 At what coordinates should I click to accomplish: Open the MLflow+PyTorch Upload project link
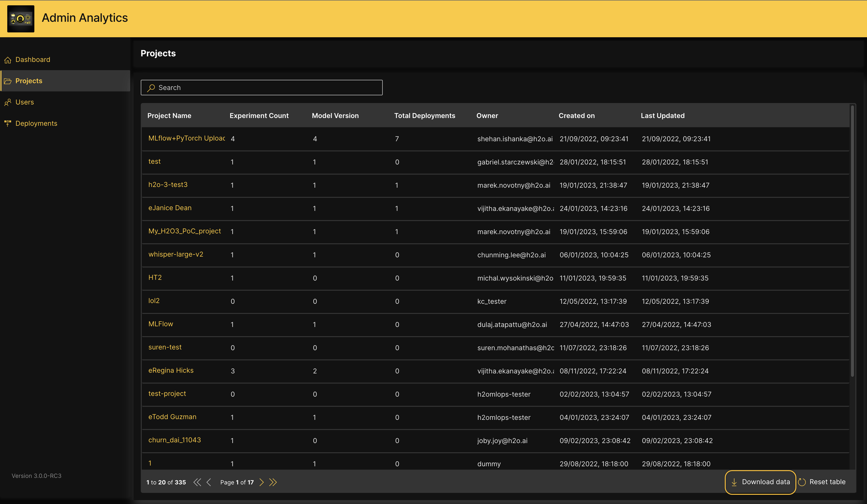(187, 138)
